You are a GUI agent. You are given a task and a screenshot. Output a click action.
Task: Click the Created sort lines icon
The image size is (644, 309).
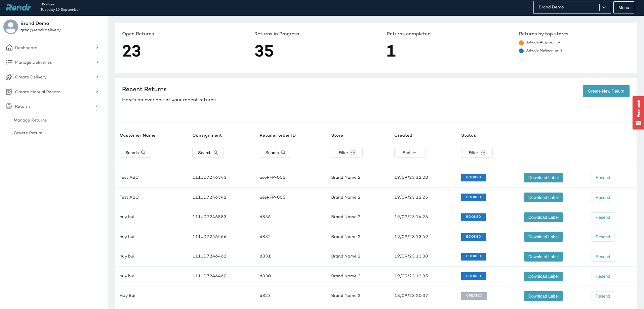(415, 152)
